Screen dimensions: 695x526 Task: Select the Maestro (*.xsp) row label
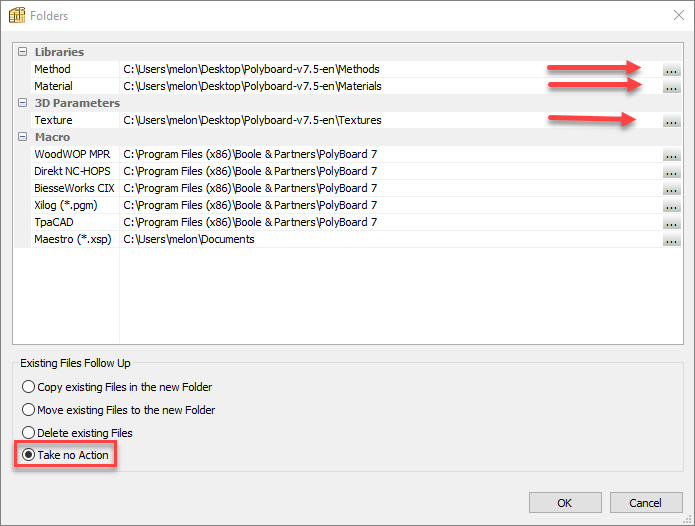[73, 239]
